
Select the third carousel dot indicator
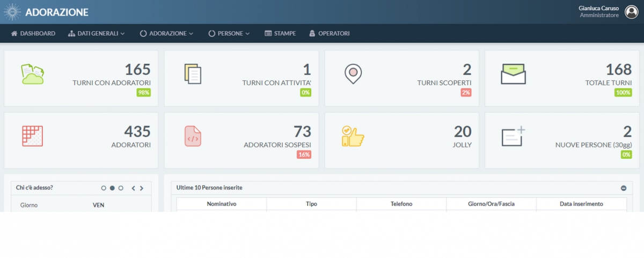tap(121, 188)
